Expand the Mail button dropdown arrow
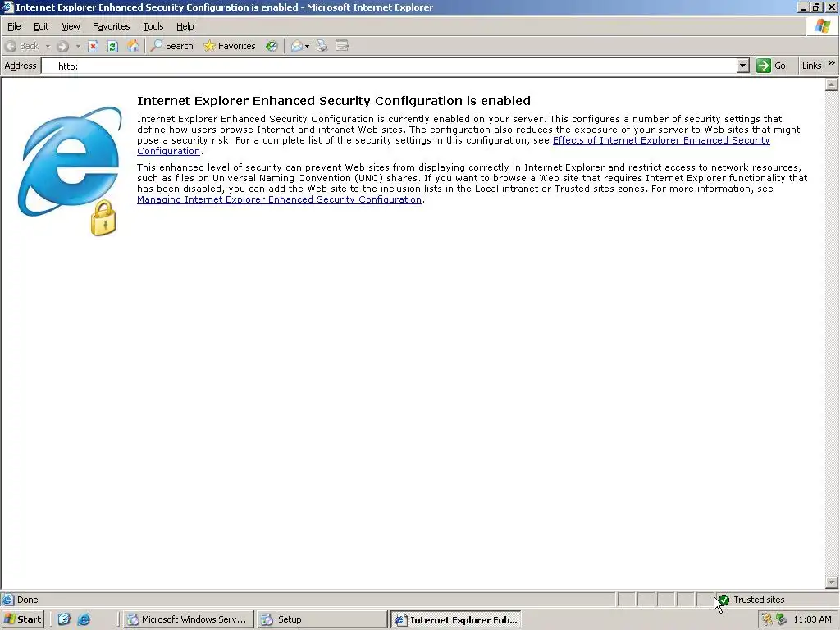 click(307, 46)
